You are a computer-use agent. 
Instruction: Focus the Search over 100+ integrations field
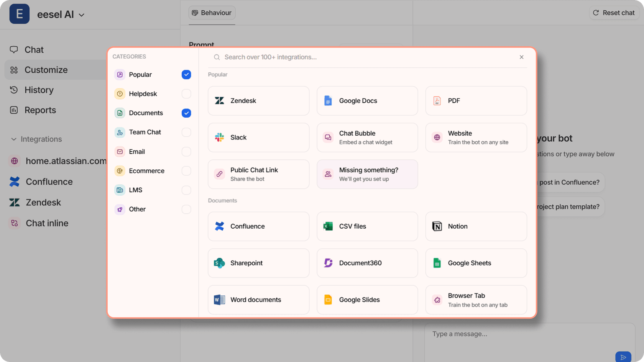pyautogui.click(x=367, y=57)
